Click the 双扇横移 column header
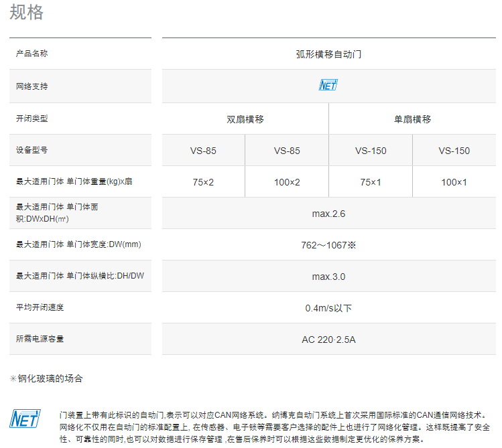502x448 pixels. pyautogui.click(x=245, y=119)
